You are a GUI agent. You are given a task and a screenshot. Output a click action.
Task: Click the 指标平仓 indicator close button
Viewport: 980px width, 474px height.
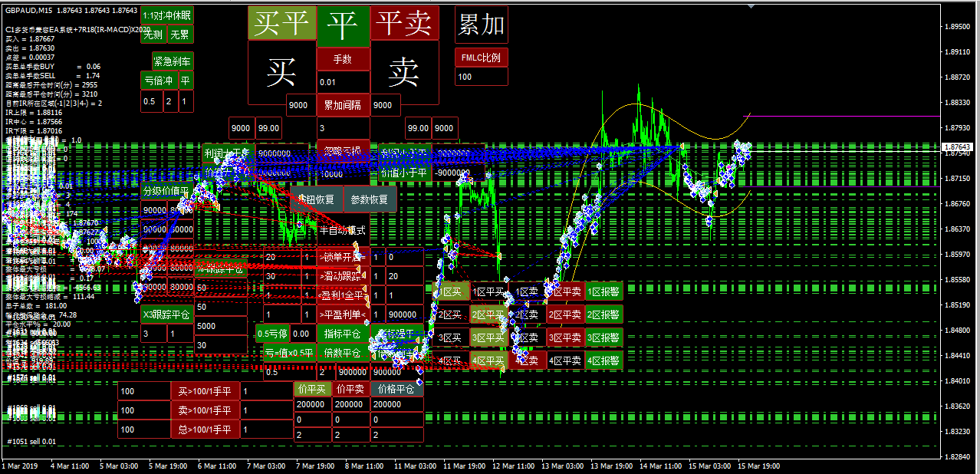[343, 334]
